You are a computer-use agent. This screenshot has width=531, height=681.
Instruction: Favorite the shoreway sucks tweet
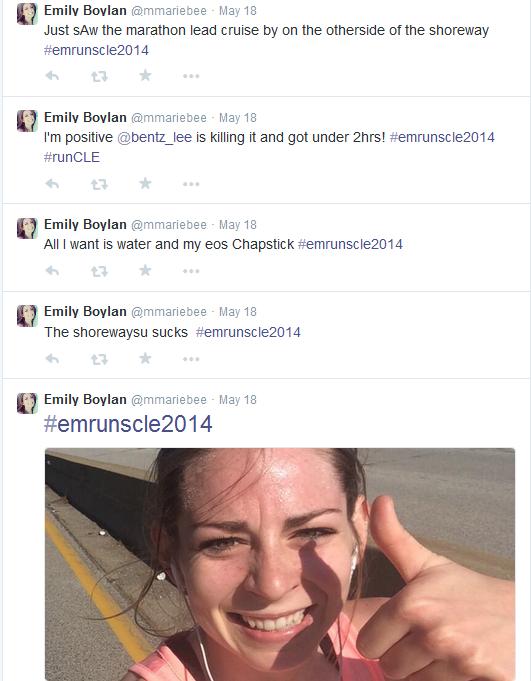(145, 358)
